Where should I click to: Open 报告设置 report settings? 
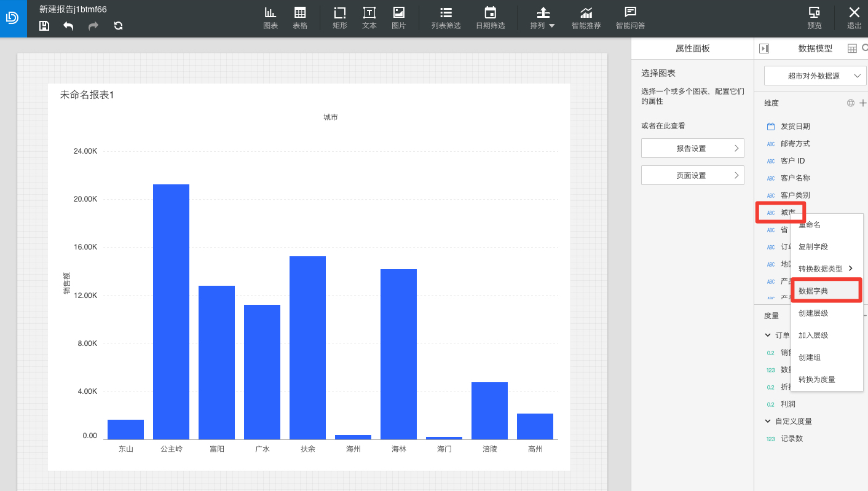tap(693, 148)
